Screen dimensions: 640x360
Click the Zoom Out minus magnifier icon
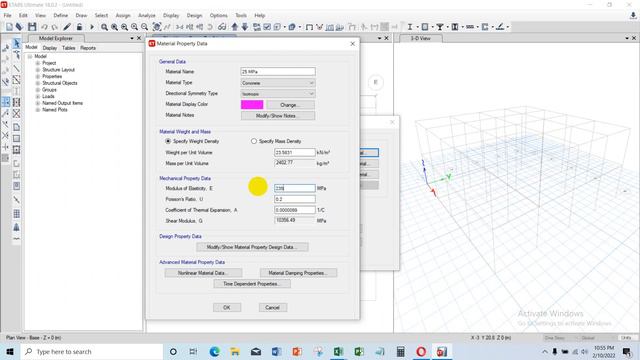(144, 27)
